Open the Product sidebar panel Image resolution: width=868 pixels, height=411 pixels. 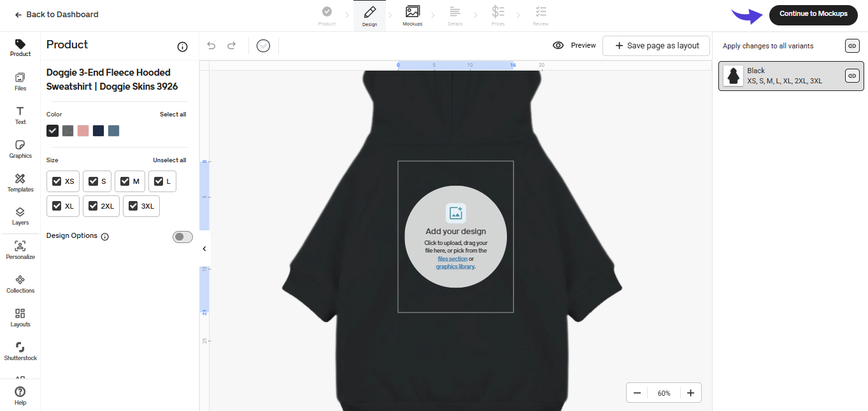pos(20,48)
